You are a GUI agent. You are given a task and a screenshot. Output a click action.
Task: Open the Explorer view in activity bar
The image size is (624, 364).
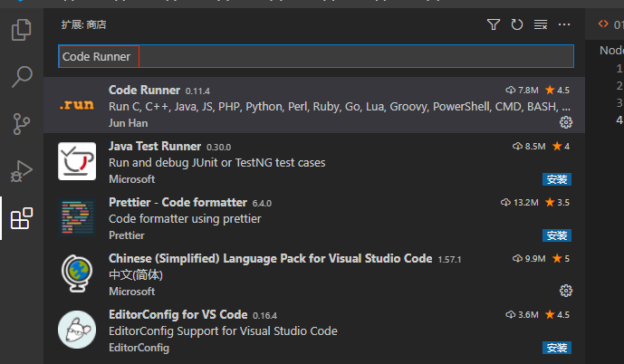point(21,30)
